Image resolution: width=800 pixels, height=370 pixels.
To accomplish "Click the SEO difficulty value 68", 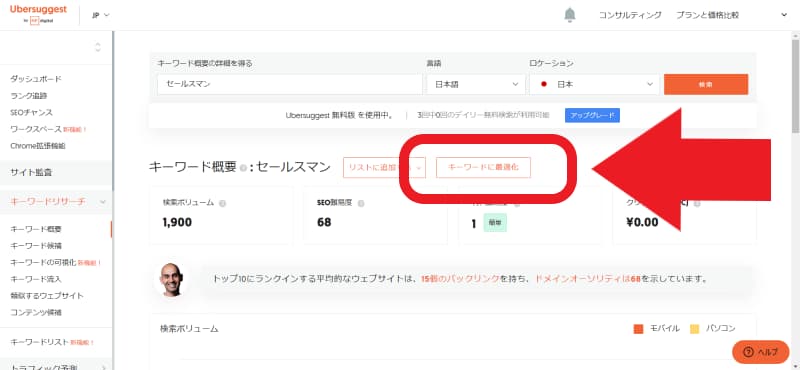I will (x=323, y=223).
